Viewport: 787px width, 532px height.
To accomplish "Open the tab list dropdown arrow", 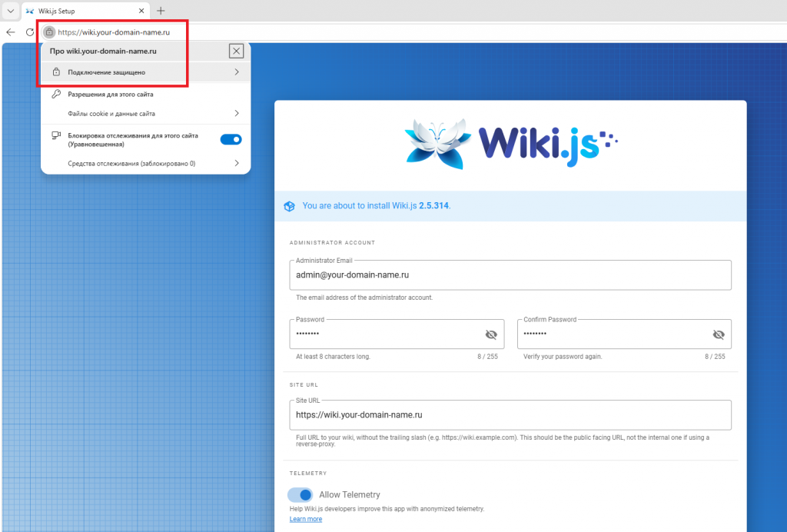I will [11, 11].
